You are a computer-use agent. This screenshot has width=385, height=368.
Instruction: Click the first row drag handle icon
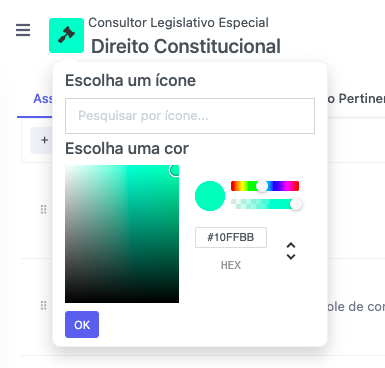click(x=43, y=210)
